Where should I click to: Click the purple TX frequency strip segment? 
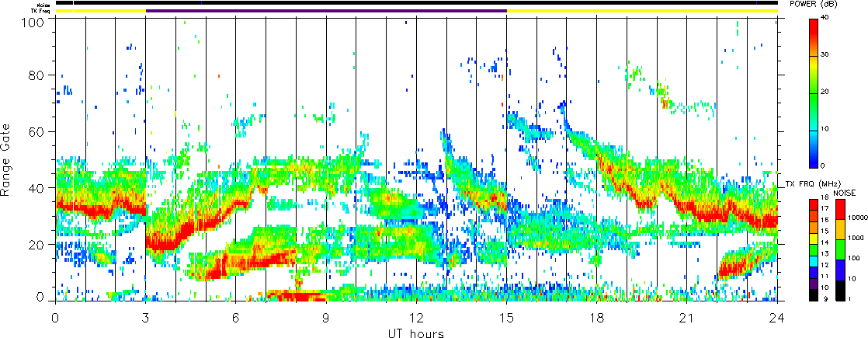(326, 11)
